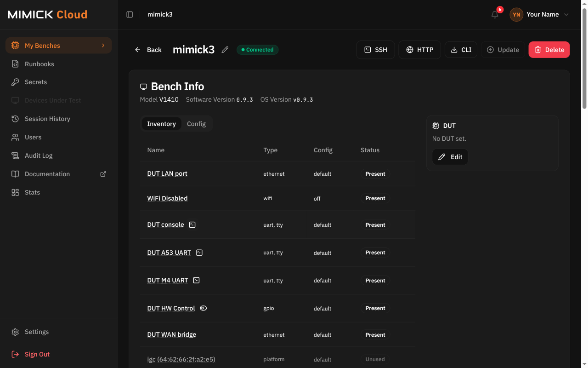The width and height of the screenshot is (588, 368).
Task: Click the DUT A53 UART name
Action: coord(169,253)
